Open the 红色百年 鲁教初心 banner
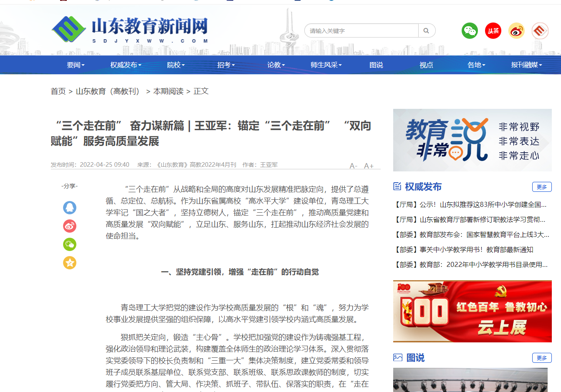Image resolution: width=561 pixels, height=392 pixels. pos(472,312)
